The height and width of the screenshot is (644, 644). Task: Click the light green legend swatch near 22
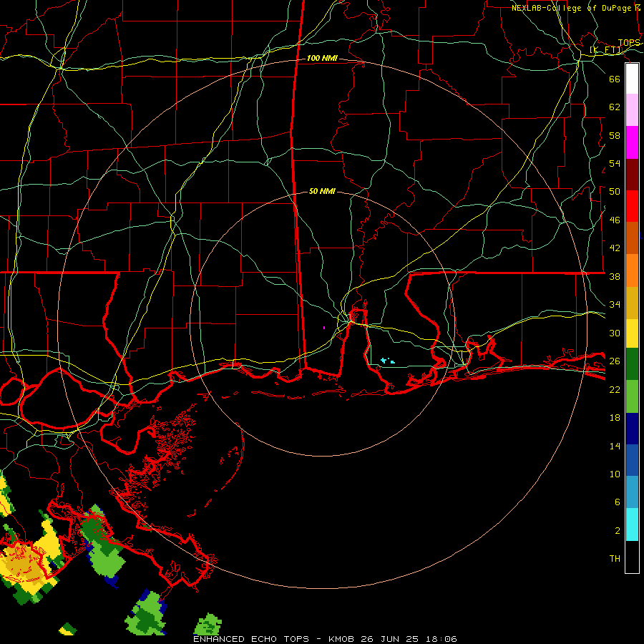[x=632, y=396]
